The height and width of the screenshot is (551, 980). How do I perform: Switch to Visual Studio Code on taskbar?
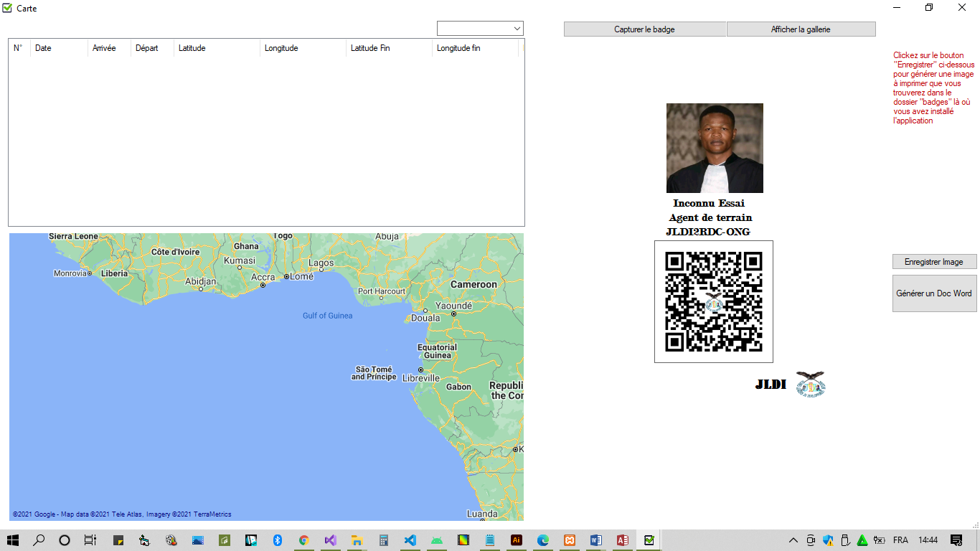click(x=410, y=540)
